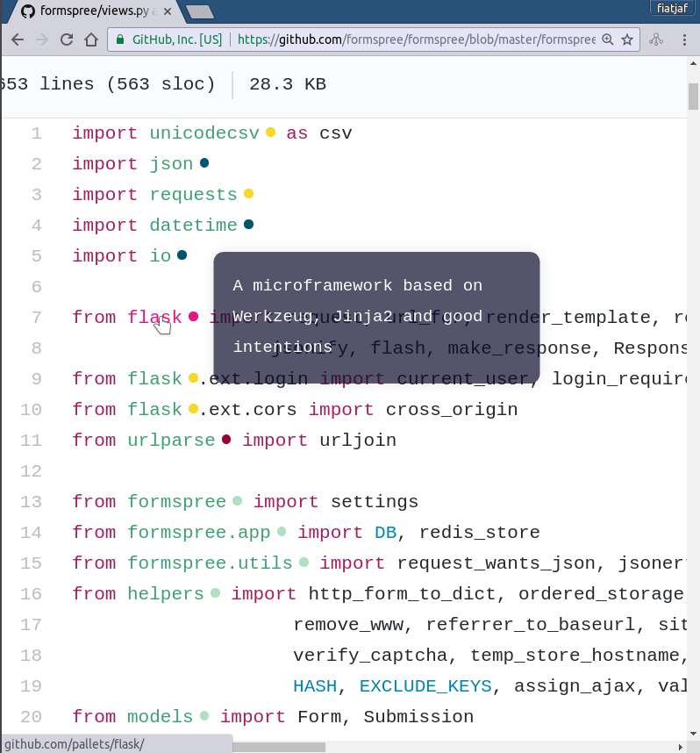Reload the GitHub page

[x=67, y=39]
